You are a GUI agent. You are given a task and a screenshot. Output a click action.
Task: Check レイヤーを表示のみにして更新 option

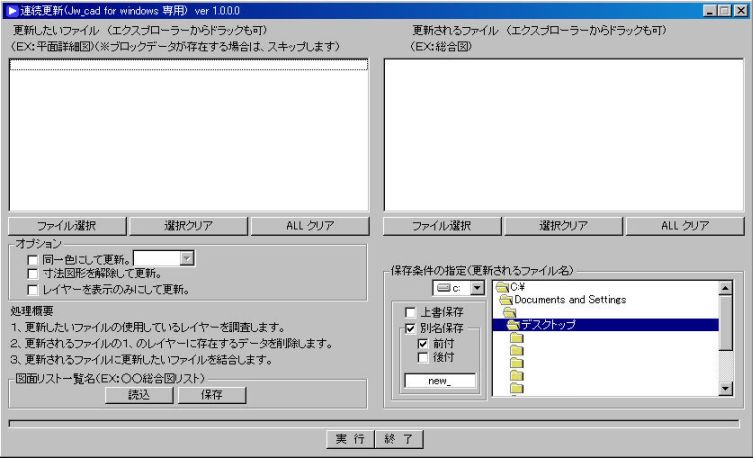click(34, 290)
